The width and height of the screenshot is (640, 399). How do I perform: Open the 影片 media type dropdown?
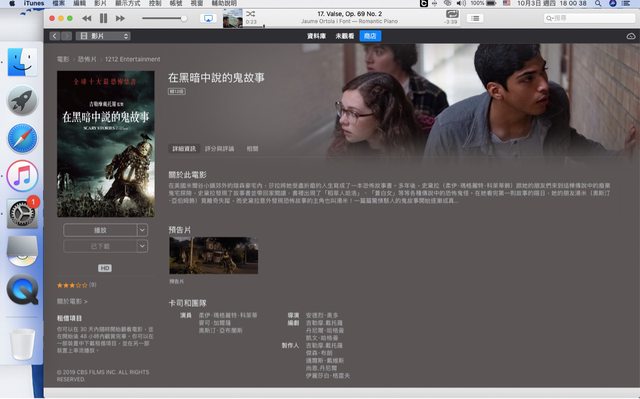[103, 36]
